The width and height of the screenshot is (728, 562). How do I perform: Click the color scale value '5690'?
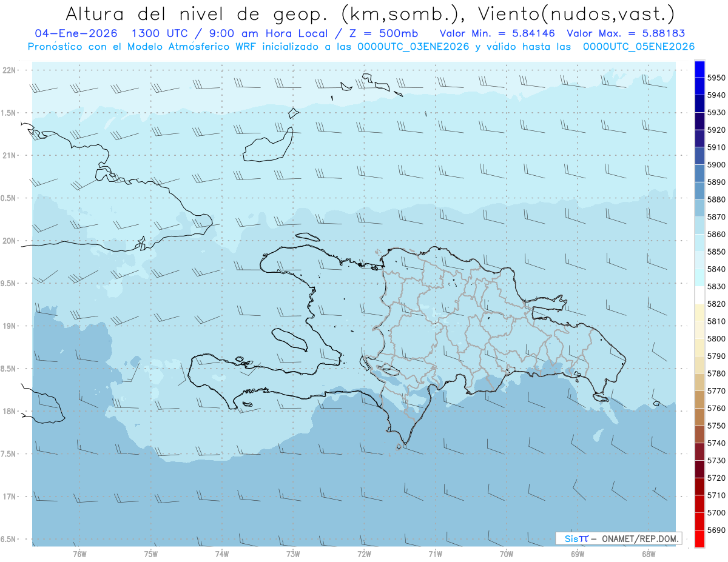(x=716, y=530)
